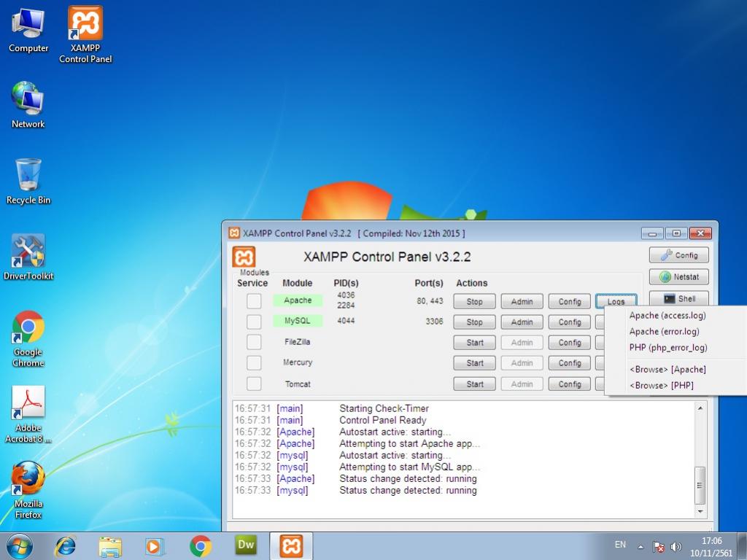747x560 pixels.
Task: Open Mozilla Firefox desktop icon
Action: pos(28,490)
